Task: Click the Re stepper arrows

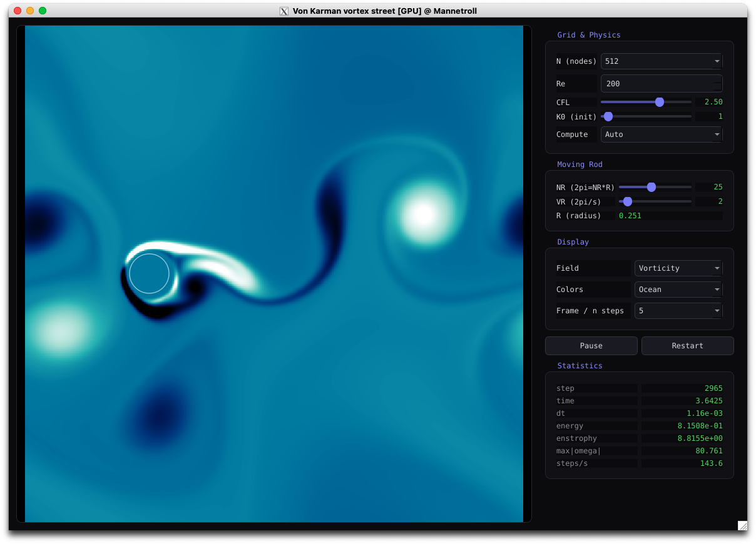Action: pos(718,84)
